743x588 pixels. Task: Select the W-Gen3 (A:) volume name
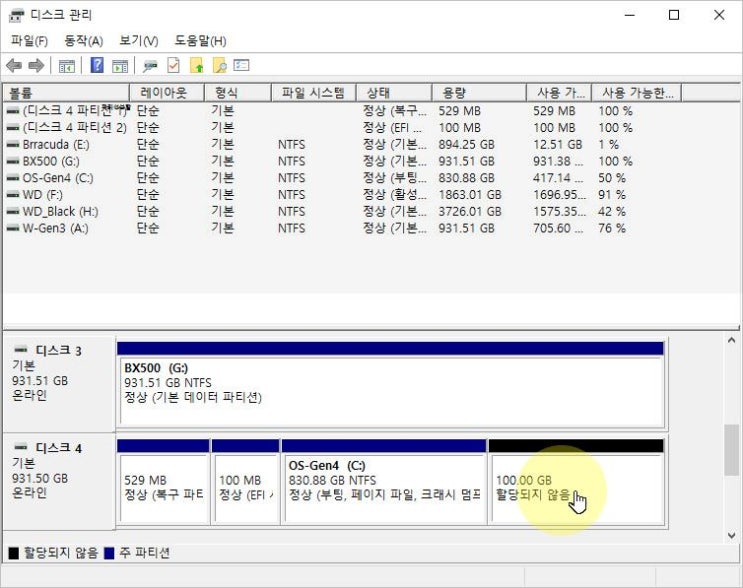coord(55,228)
